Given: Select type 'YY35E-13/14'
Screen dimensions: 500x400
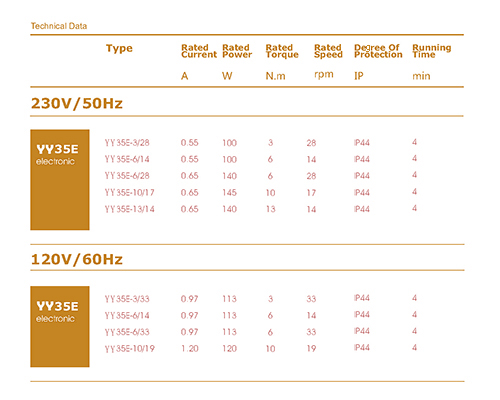Looking at the screenshot, I should click(129, 209).
